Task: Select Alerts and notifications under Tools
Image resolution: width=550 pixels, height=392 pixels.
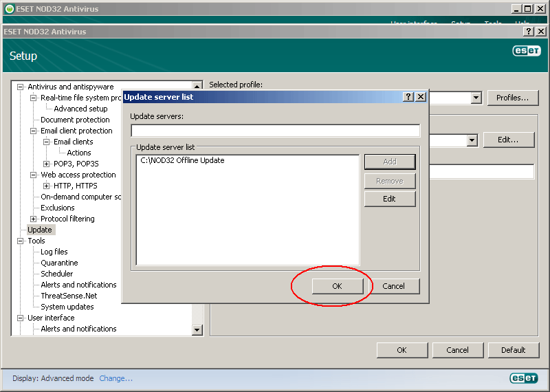Action: [78, 285]
